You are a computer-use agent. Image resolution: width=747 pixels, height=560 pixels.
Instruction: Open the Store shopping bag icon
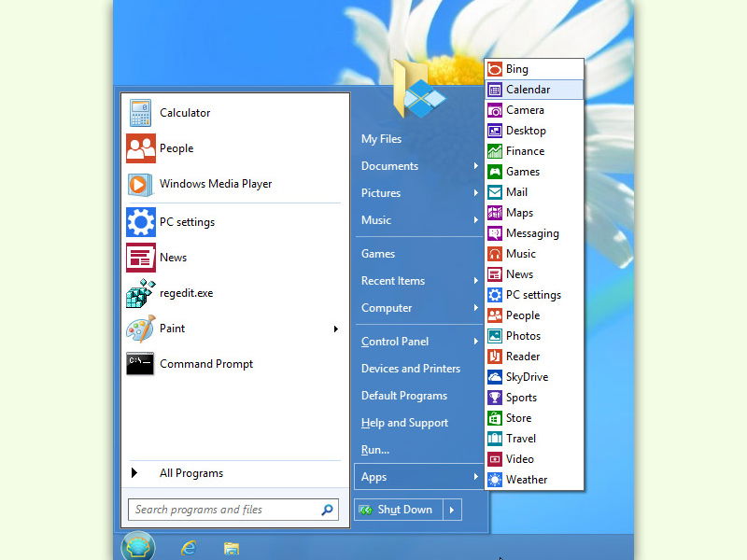(x=495, y=418)
